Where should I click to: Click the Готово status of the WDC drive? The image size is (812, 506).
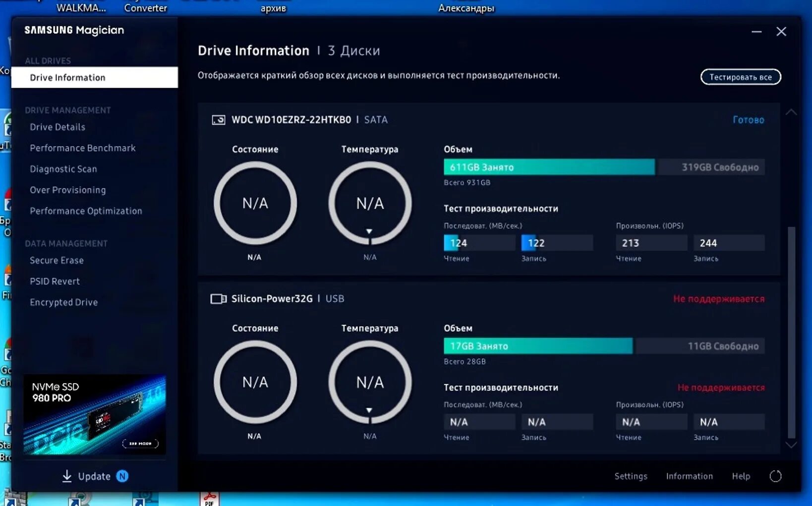pyautogui.click(x=749, y=120)
